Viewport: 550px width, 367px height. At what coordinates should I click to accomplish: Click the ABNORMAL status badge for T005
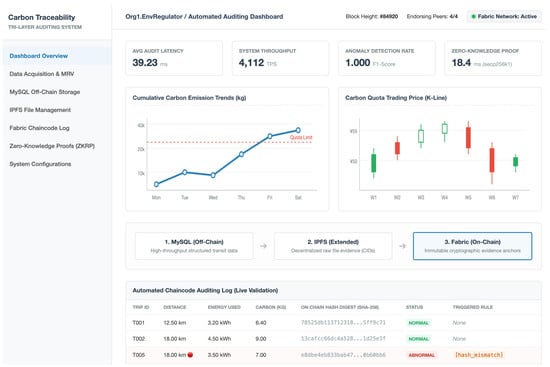point(421,355)
